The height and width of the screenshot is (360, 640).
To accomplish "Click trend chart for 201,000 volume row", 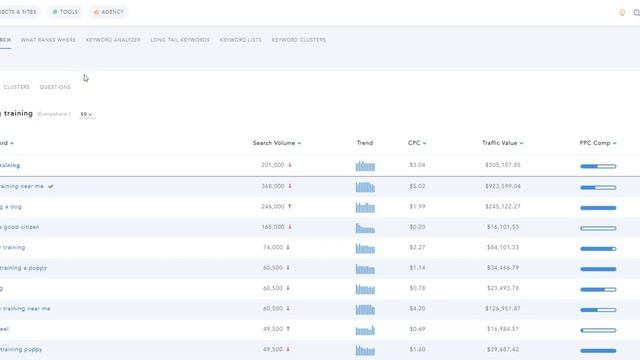I will click(x=365, y=166).
